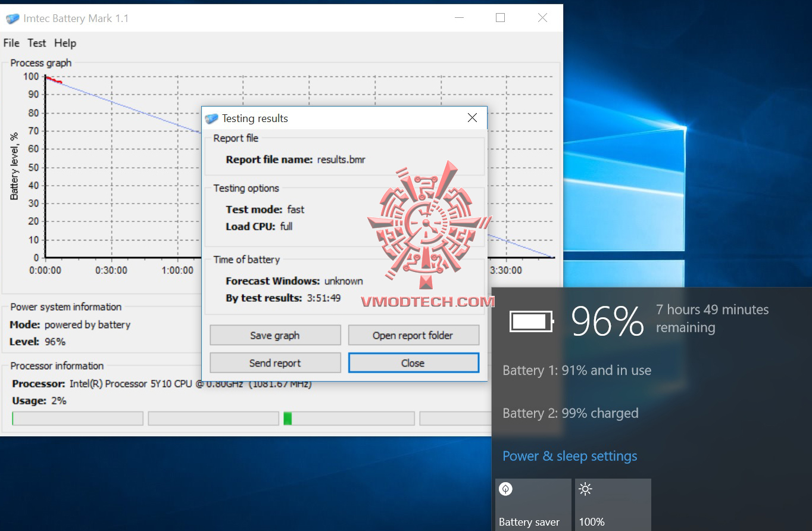Close the Imtec Battery Mark window
The image size is (812, 531).
point(542,18)
